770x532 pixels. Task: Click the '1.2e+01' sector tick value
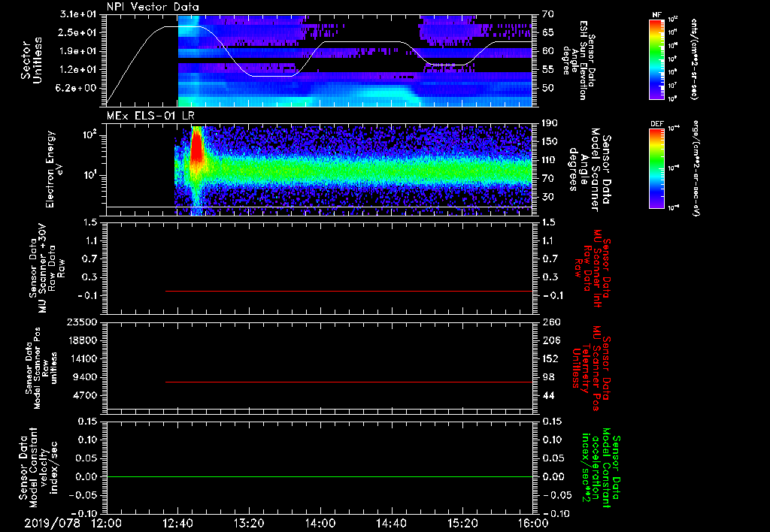tap(78, 70)
